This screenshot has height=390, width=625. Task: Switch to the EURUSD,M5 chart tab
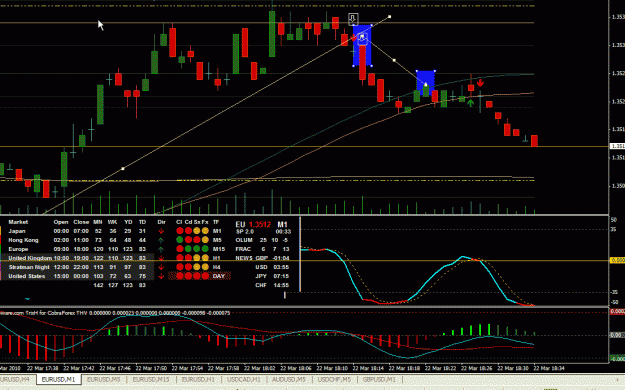(x=104, y=379)
